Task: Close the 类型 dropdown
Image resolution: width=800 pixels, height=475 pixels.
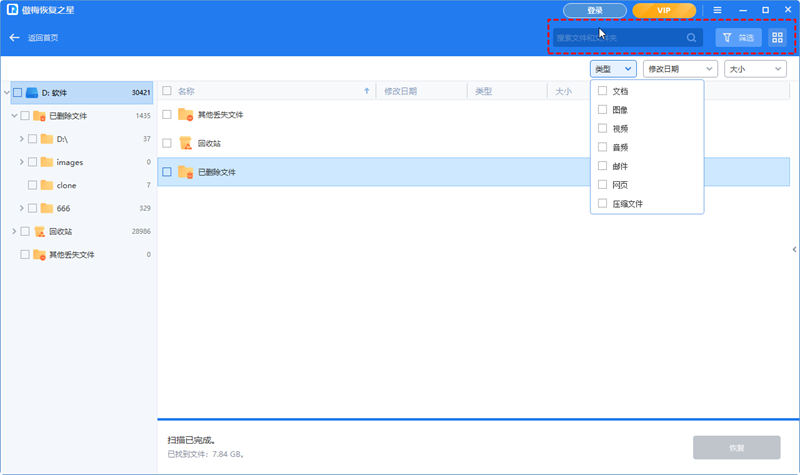Action: (613, 69)
